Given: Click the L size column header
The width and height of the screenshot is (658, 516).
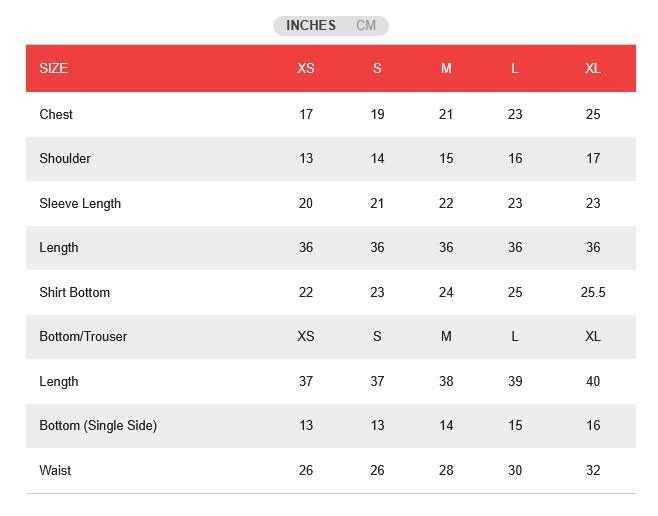Looking at the screenshot, I should (515, 69).
